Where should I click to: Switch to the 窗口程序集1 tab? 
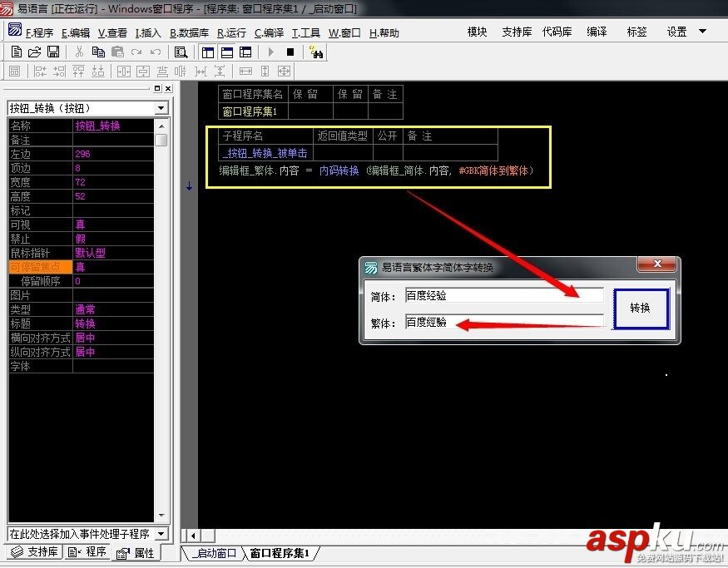[x=280, y=553]
